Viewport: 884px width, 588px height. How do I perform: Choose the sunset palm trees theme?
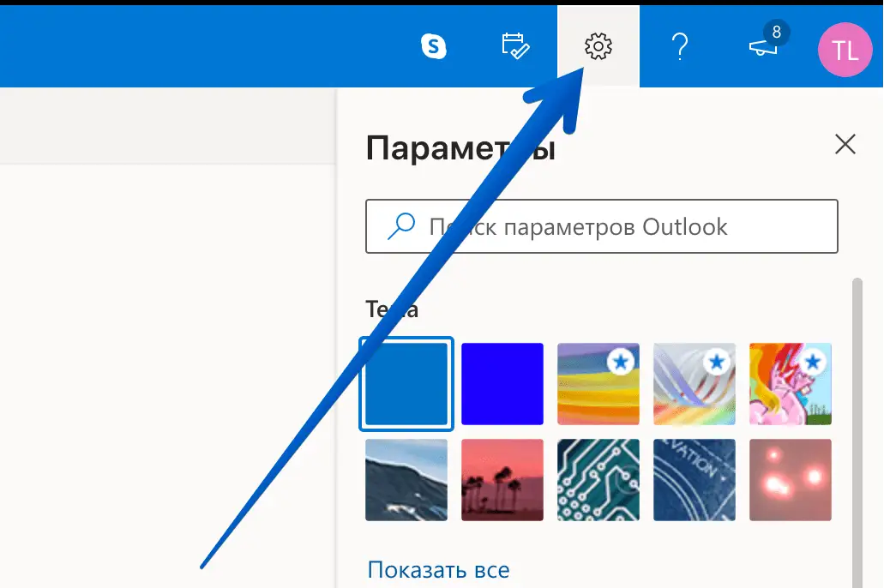point(502,480)
